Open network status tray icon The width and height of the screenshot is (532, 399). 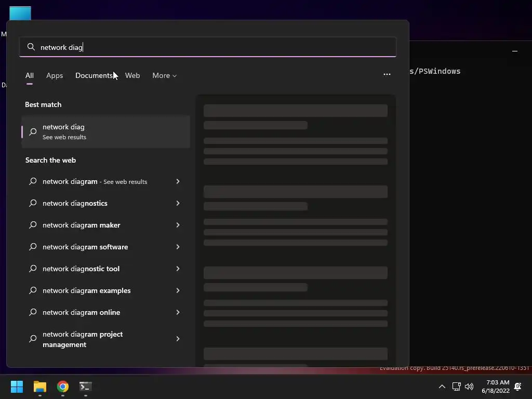tap(456, 387)
